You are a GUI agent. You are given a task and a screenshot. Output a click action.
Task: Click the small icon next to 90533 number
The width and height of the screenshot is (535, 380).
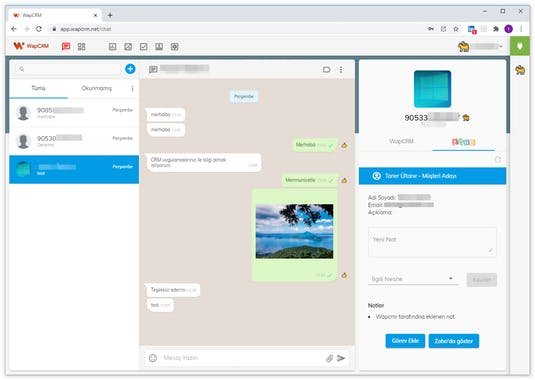point(466,118)
